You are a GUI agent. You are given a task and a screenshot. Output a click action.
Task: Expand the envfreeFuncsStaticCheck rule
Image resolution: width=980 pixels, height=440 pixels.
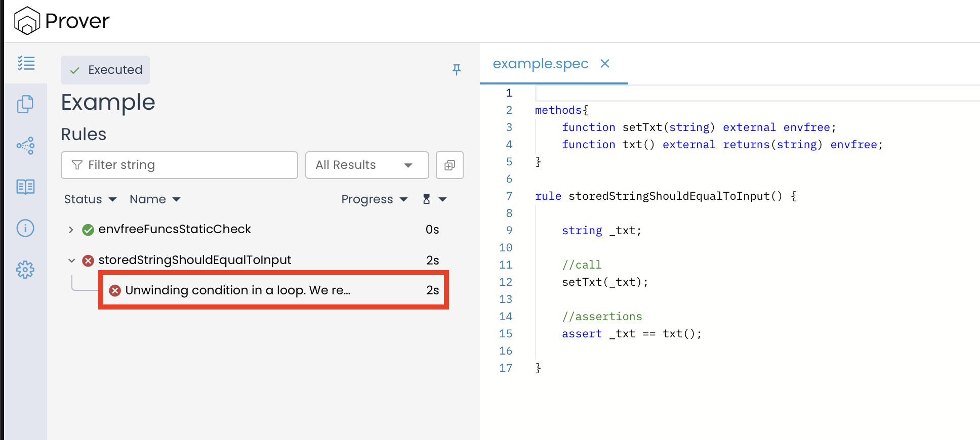point(71,230)
